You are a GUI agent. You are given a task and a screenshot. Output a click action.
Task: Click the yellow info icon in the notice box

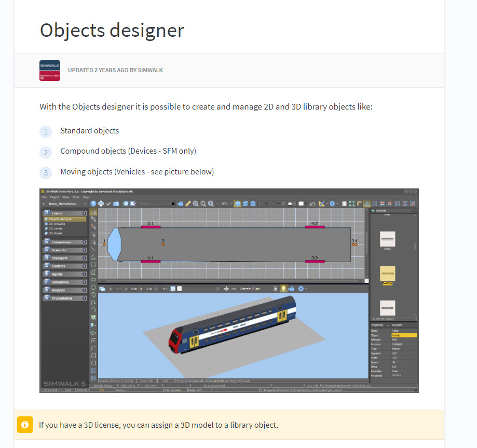[x=25, y=425]
